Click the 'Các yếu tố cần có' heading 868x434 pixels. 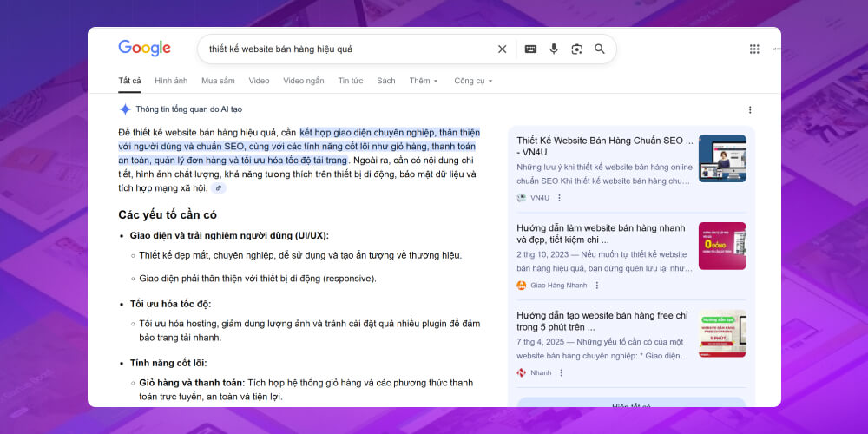point(168,215)
